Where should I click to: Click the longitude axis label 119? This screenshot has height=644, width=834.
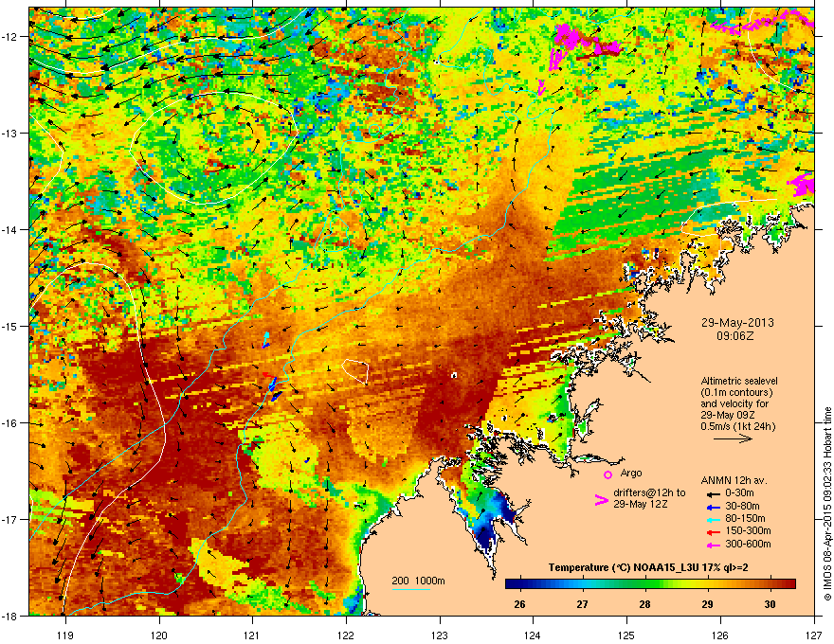(x=65, y=635)
